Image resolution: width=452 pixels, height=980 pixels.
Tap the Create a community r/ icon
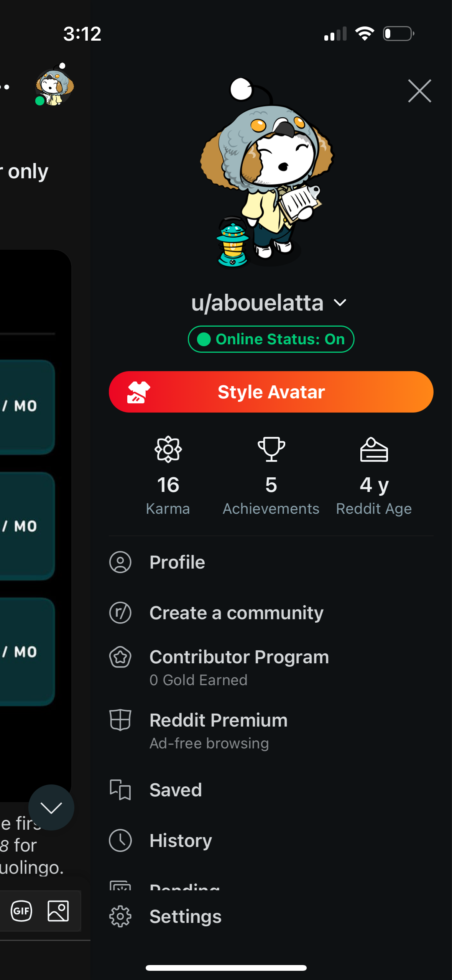tap(120, 613)
